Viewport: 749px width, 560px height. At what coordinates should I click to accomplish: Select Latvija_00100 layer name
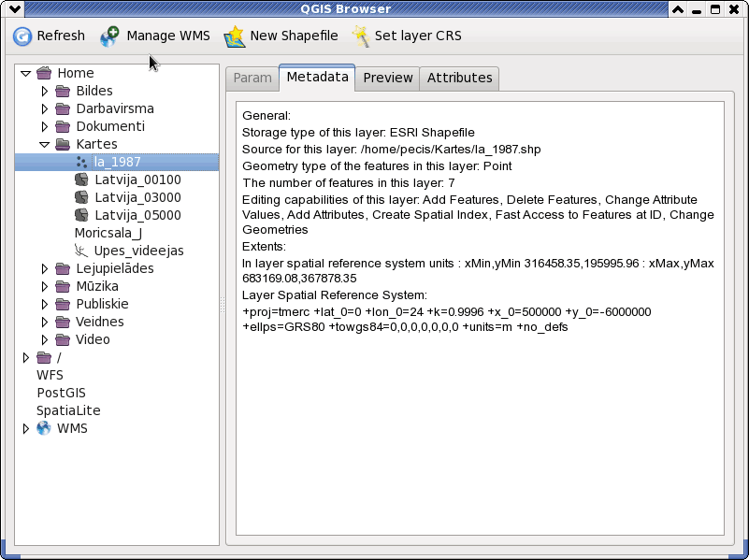click(137, 180)
